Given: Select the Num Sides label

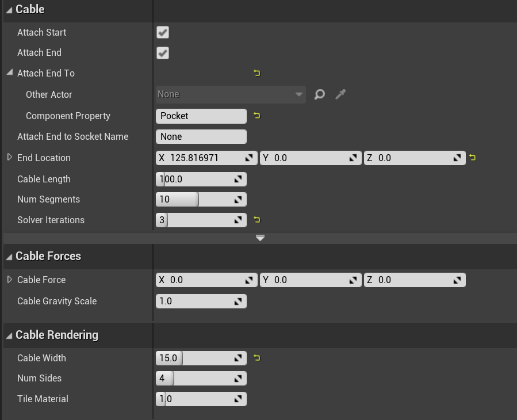Looking at the screenshot, I should pos(39,379).
